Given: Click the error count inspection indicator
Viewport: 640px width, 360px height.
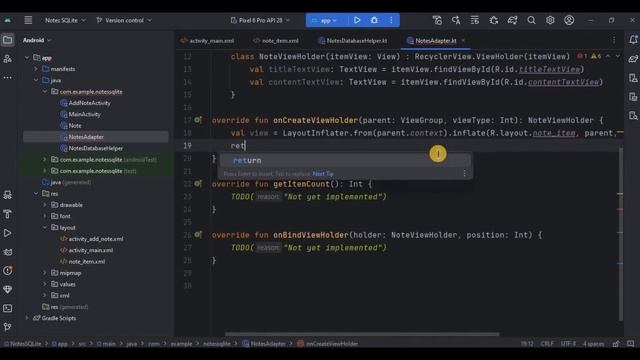Looking at the screenshot, I should [582, 56].
